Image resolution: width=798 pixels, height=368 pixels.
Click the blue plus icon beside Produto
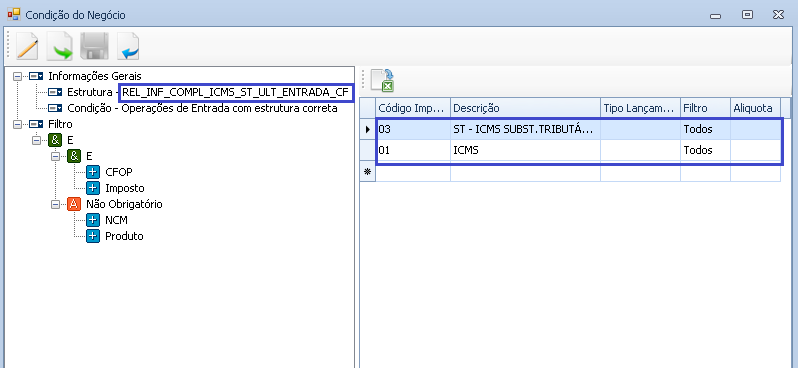point(93,236)
